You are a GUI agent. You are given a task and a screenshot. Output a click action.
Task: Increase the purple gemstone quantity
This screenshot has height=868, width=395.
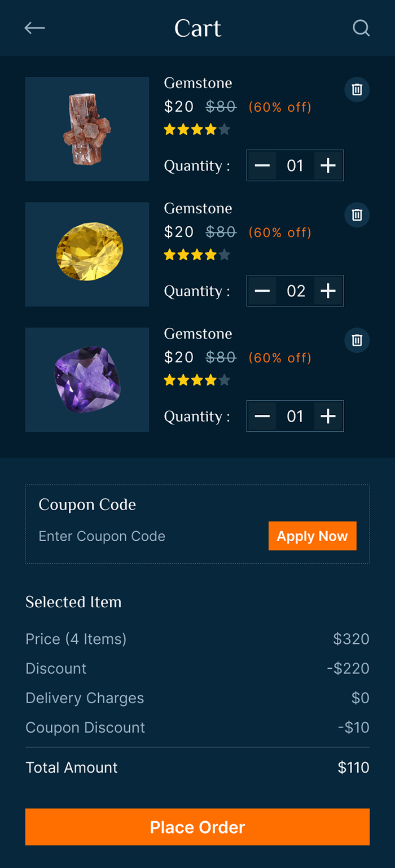coord(328,416)
